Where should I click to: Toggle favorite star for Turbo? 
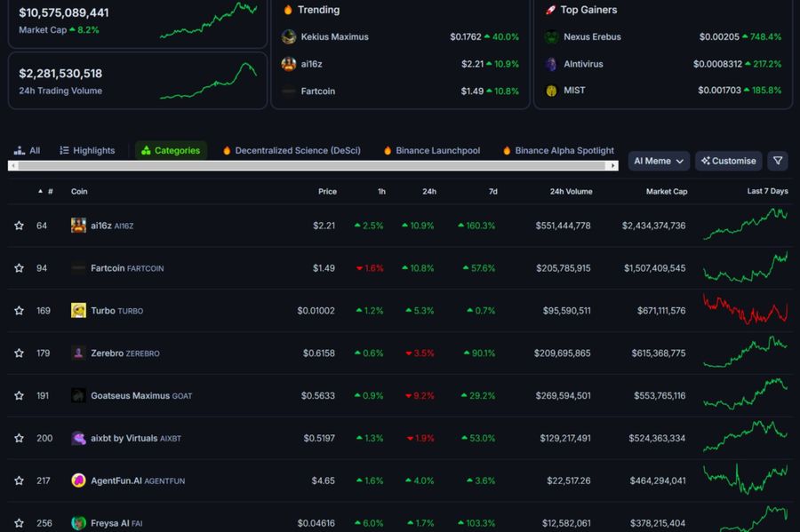19,310
